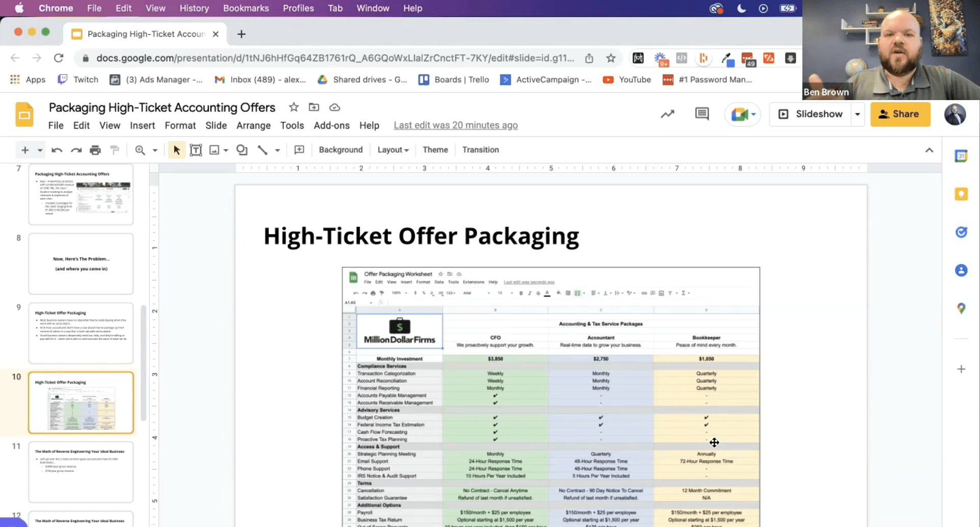Open Google Keep sidebar panel
This screenshot has width=980, height=527.
(x=961, y=194)
